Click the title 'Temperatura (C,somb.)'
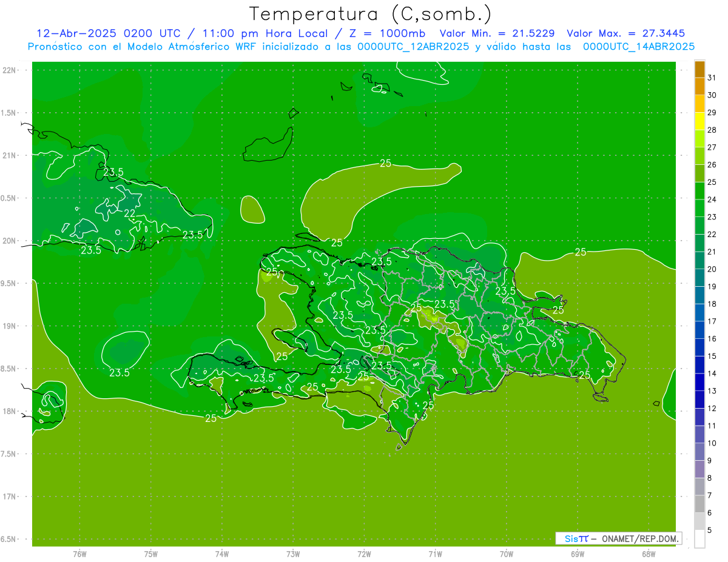The image size is (728, 562). coord(370,14)
